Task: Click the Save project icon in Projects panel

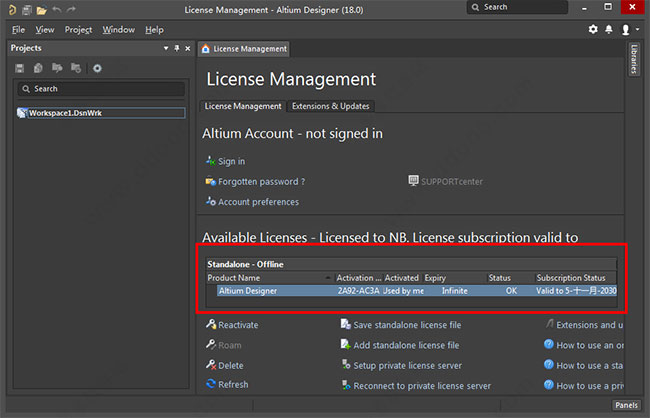Action: pyautogui.click(x=20, y=68)
